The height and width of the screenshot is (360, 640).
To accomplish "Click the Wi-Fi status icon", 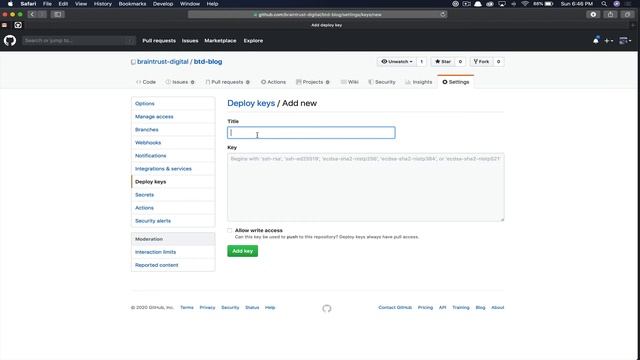I will tap(525, 4).
